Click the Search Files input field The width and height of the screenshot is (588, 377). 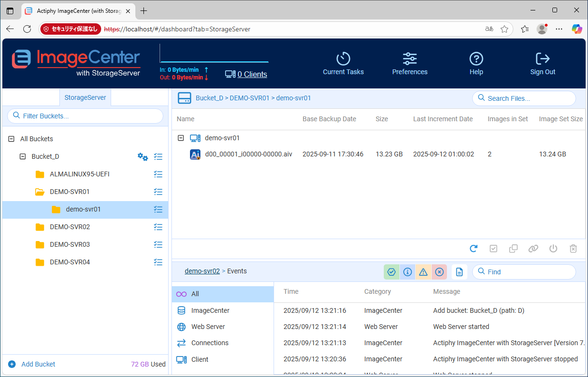[528, 98]
